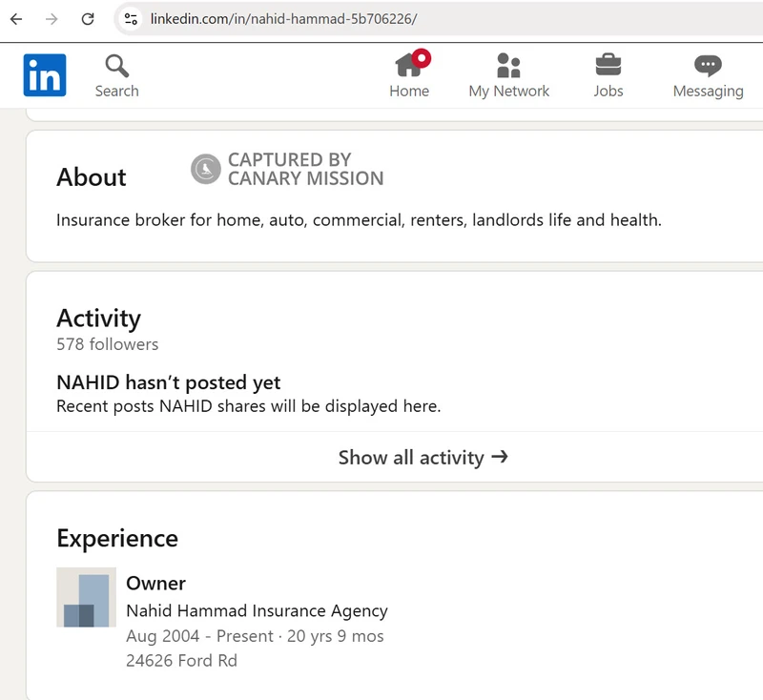Image resolution: width=763 pixels, height=700 pixels.
Task: Open LinkedIn logo home
Action: pyautogui.click(x=45, y=75)
